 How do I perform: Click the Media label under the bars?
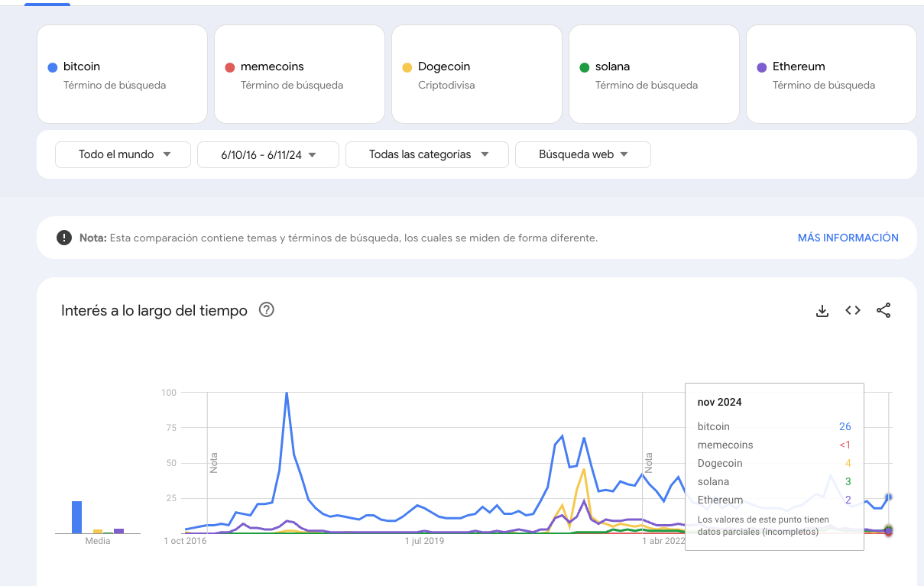click(98, 541)
